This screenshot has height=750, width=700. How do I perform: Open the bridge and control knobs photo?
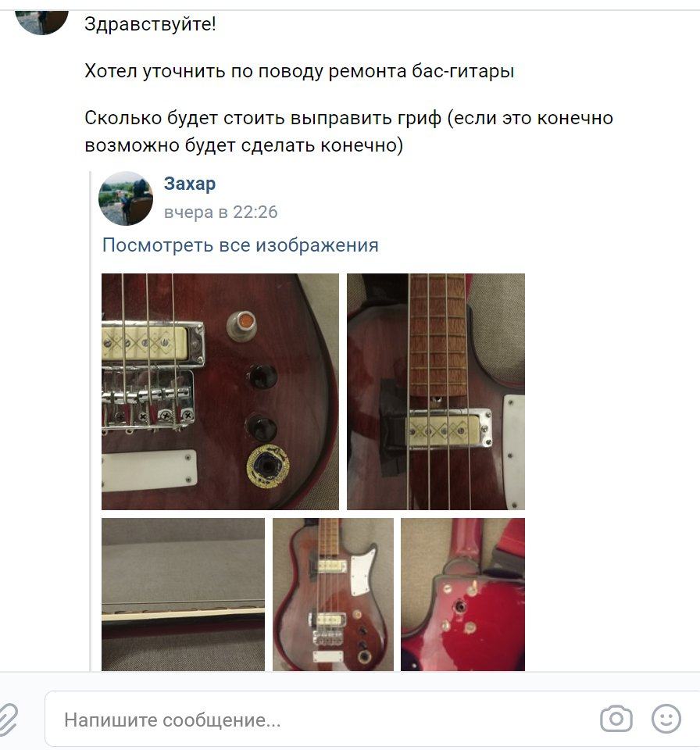(x=220, y=391)
